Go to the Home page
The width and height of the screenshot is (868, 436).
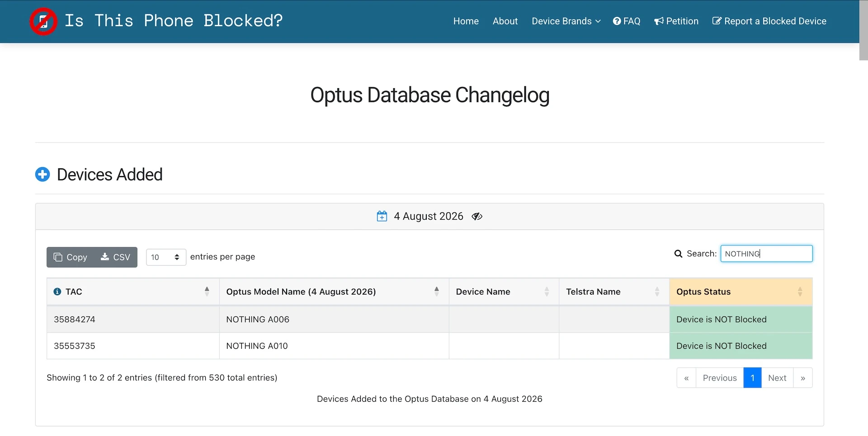[x=466, y=21]
